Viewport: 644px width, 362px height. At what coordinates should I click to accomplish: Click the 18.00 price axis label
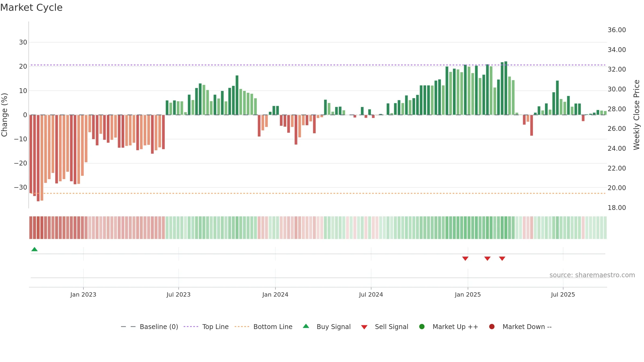617,208
